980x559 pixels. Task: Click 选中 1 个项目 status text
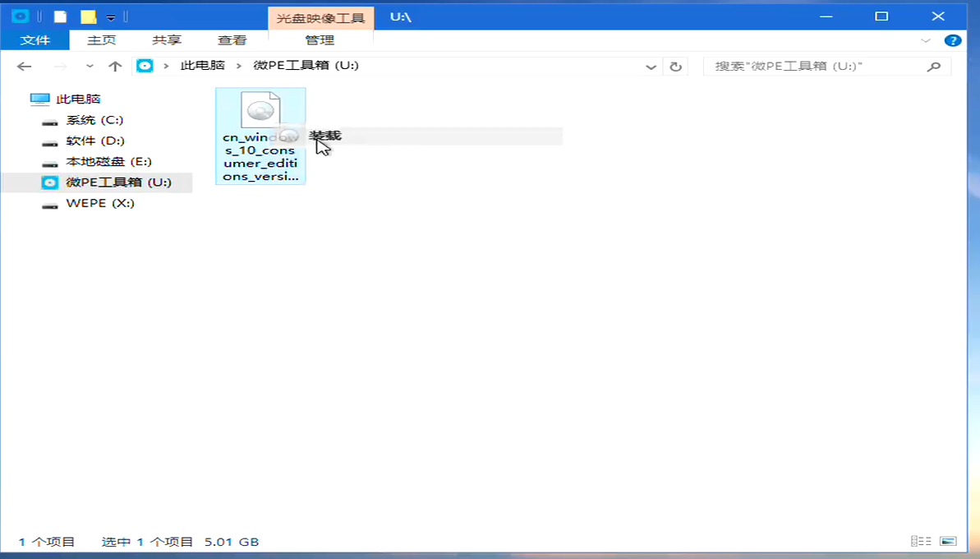coord(148,542)
